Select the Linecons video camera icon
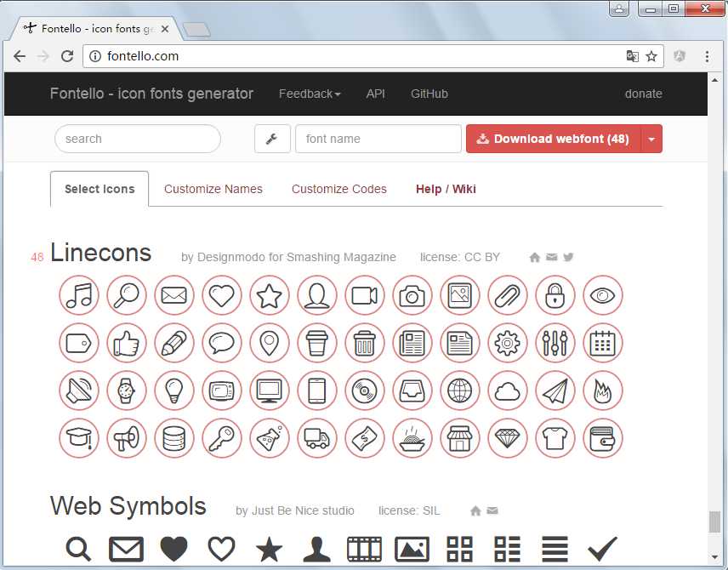This screenshot has width=728, height=570. click(365, 295)
